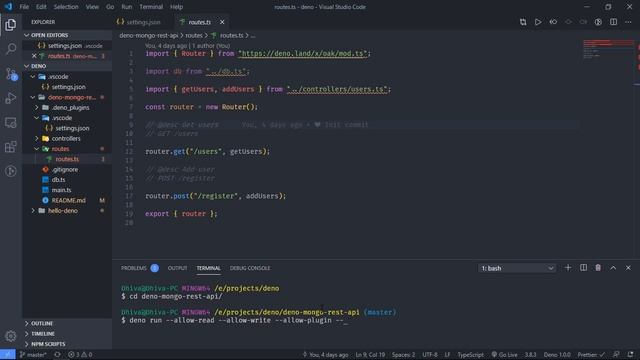Click the minimap code overview
The height and width of the screenshot is (360, 640).
click(x=608, y=49)
